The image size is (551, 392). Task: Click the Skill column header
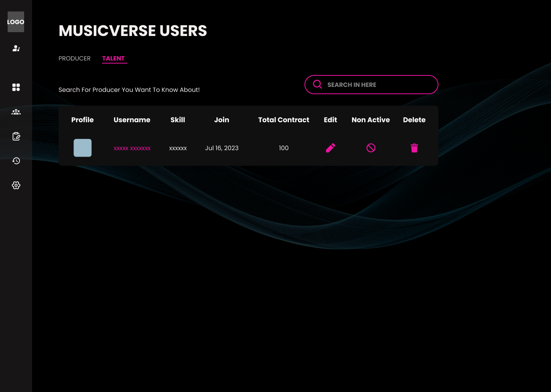178,120
